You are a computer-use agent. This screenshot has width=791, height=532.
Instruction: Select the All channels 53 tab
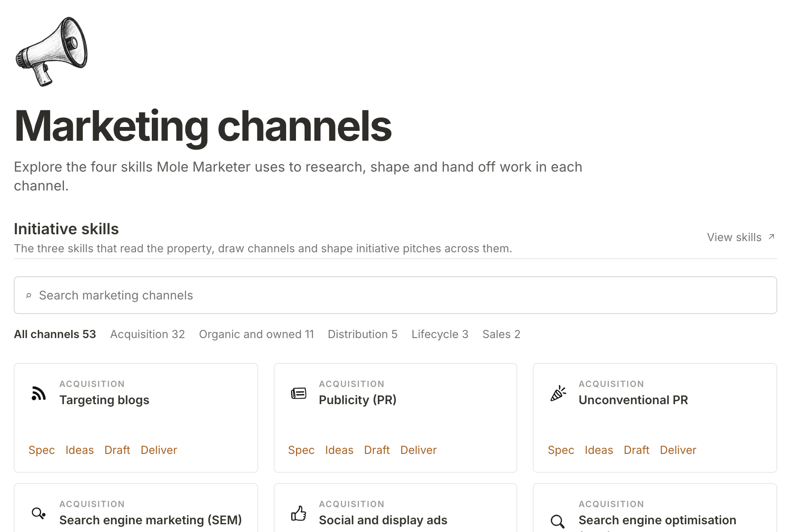coord(55,334)
